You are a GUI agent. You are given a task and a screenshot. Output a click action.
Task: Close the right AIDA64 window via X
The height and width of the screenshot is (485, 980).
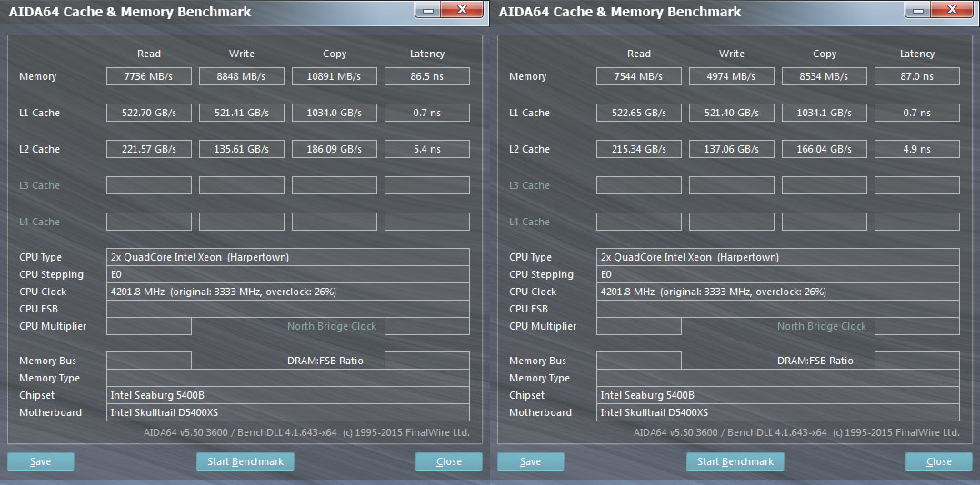coord(952,9)
